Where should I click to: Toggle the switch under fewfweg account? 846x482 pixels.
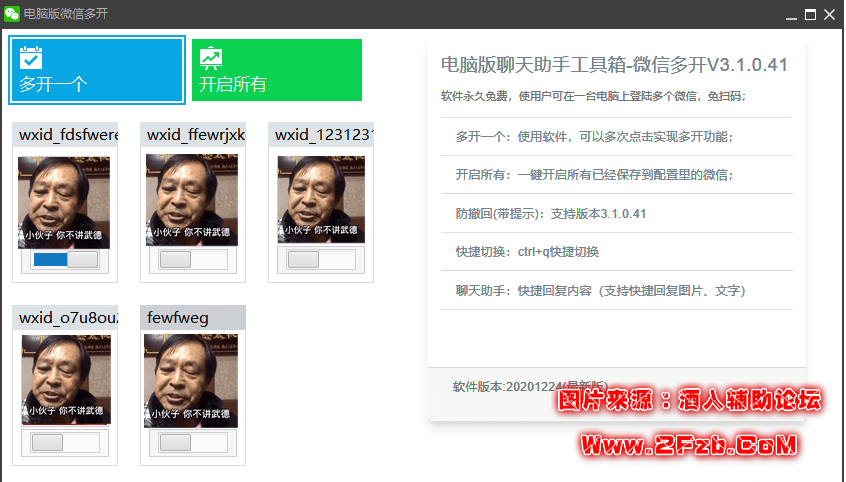(193, 443)
